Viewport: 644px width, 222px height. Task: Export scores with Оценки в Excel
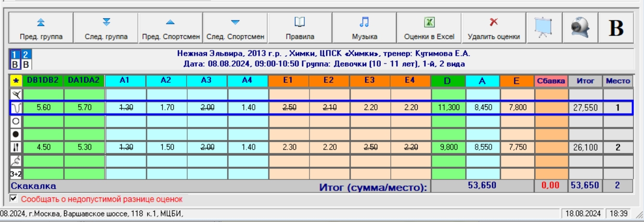(x=429, y=28)
